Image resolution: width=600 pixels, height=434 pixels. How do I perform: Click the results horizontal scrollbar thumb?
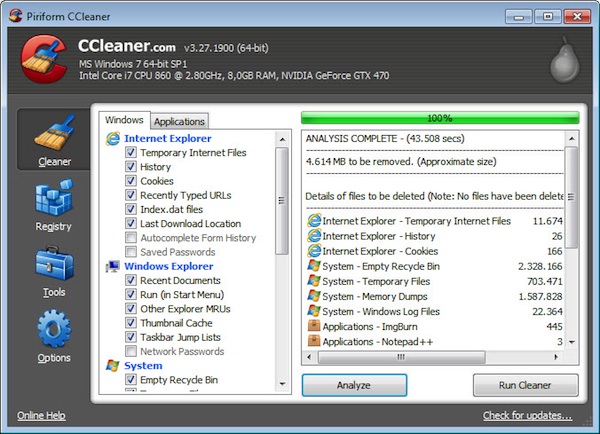coord(401,357)
